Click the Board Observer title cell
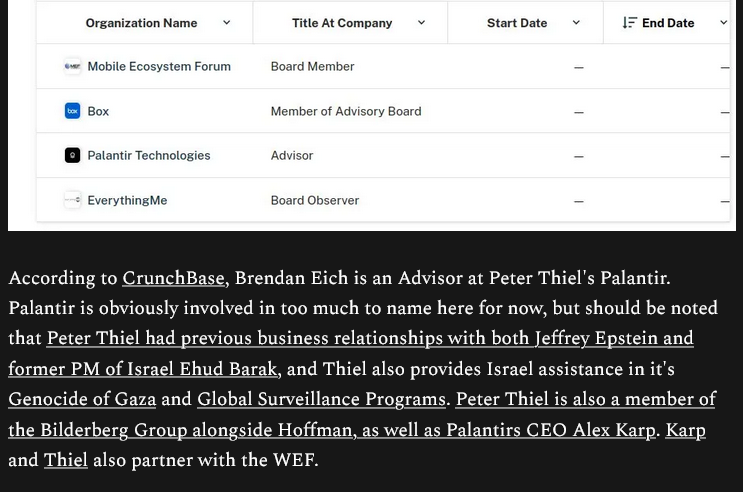This screenshot has width=743, height=492. (x=315, y=200)
